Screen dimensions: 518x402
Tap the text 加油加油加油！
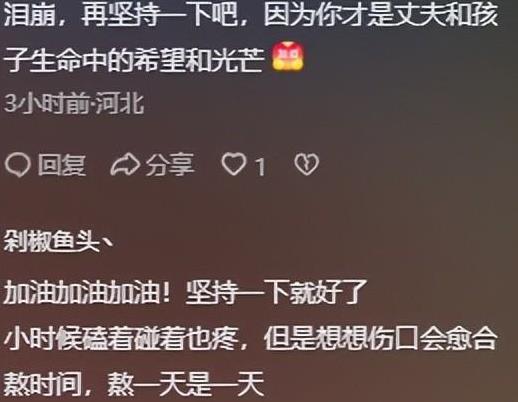pos(88,292)
